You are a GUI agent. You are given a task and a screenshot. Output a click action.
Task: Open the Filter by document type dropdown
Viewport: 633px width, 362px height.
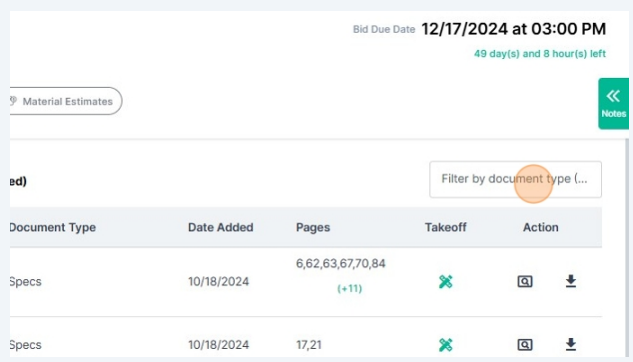pyautogui.click(x=516, y=179)
